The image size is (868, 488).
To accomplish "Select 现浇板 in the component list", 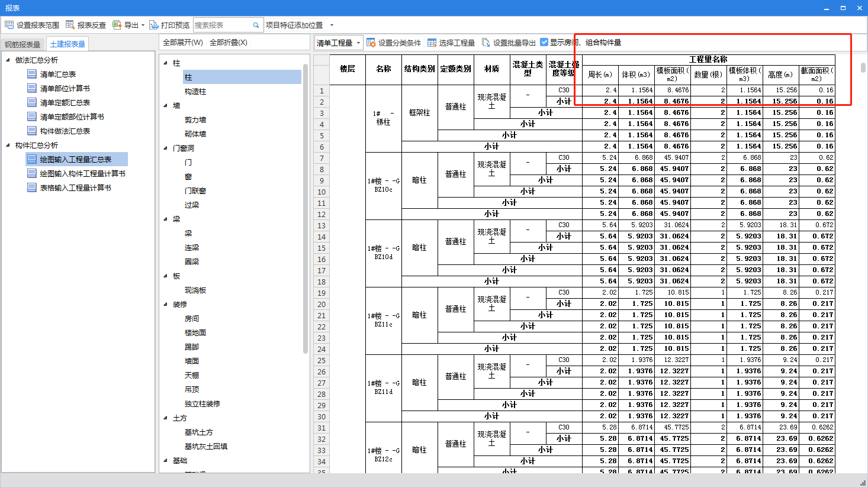I will pos(195,290).
